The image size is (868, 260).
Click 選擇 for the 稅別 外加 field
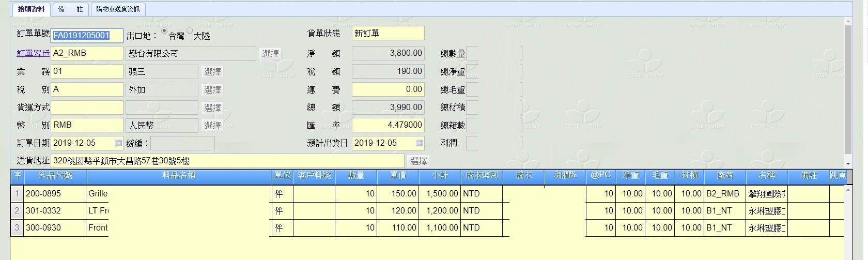(x=212, y=90)
